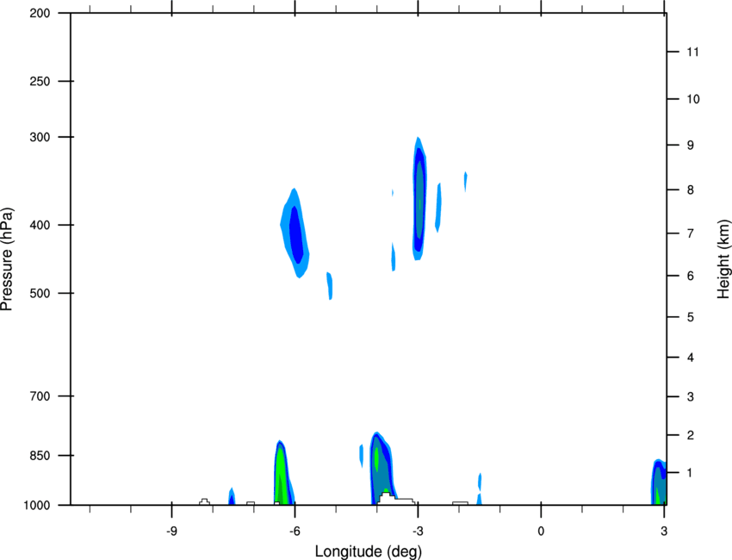Screen dimensions: 732x560
Task: Click the dark blue contour blob near 400 hPa at -6 longitude
Action: (x=296, y=235)
